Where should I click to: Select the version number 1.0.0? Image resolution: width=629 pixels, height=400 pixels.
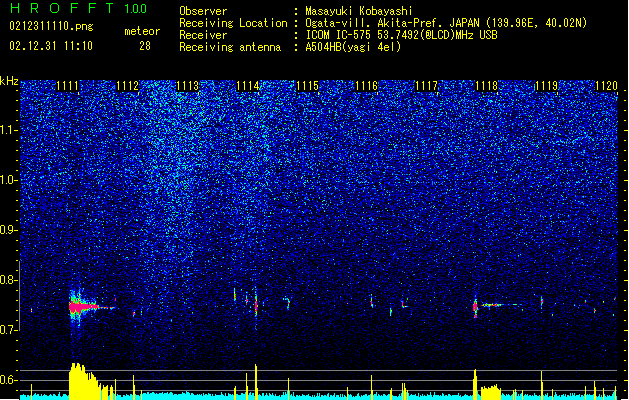point(135,9)
